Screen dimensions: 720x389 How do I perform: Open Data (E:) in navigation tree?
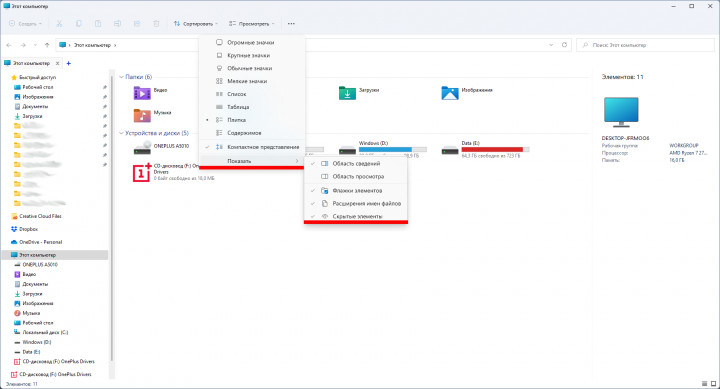coord(31,352)
